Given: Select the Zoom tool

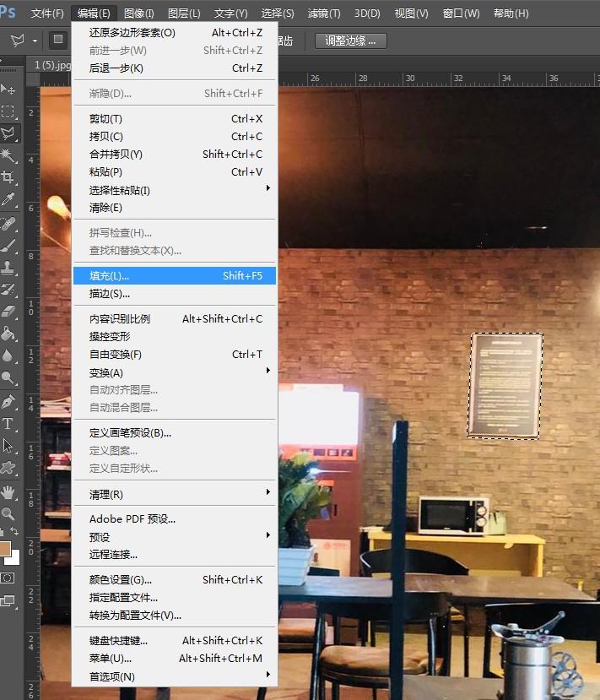Looking at the screenshot, I should pyautogui.click(x=8, y=514).
